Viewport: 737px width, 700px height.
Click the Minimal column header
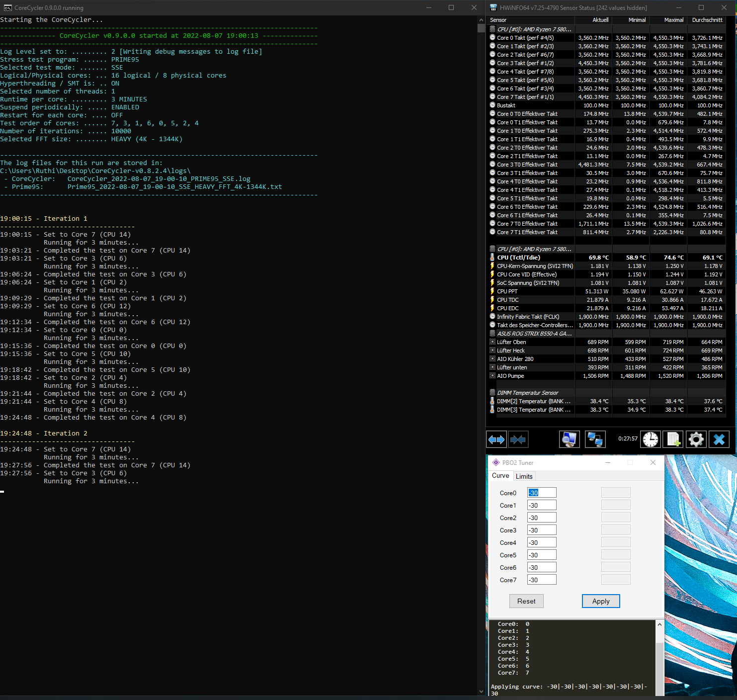pyautogui.click(x=631, y=20)
